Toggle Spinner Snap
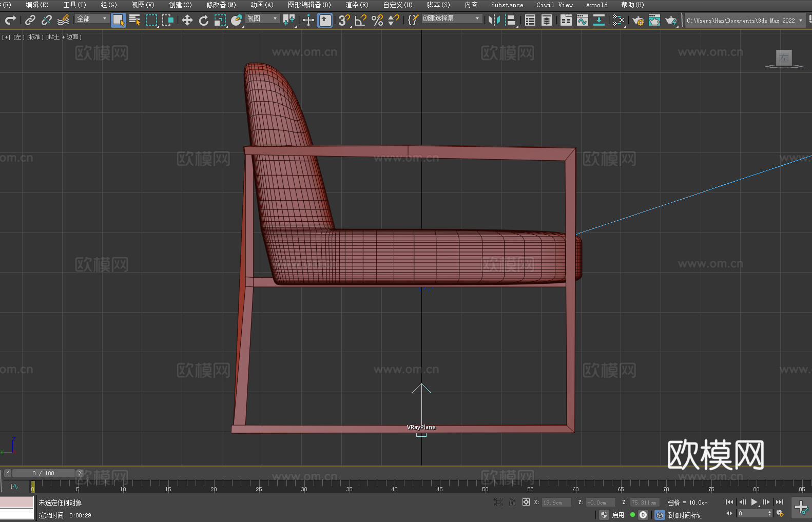 [x=394, y=20]
